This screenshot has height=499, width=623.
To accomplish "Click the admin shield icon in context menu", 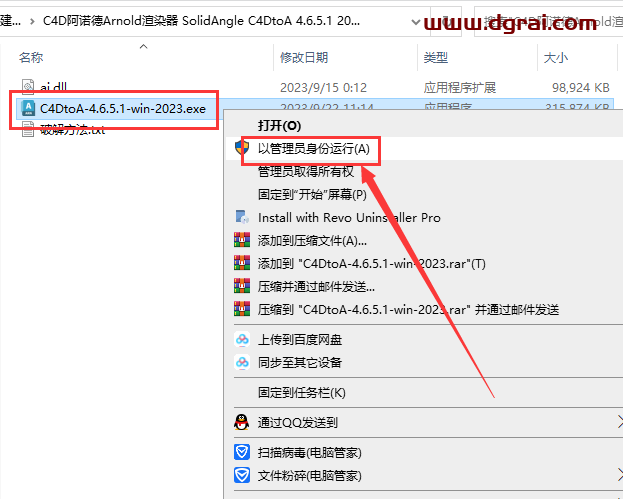I will (242, 148).
